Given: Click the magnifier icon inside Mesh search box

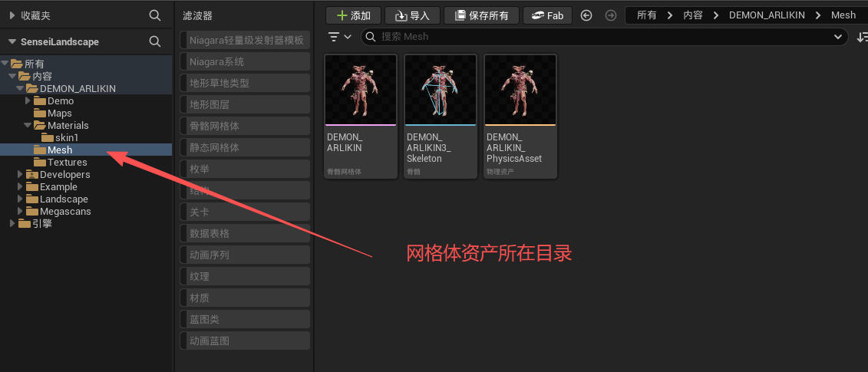Looking at the screenshot, I should click(x=371, y=37).
